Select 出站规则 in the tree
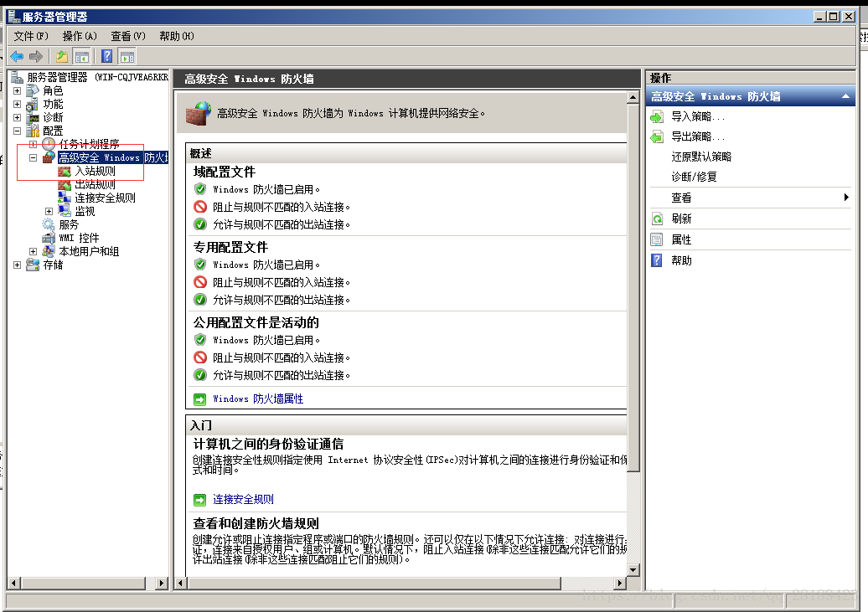Image resolution: width=868 pixels, height=612 pixels. coord(96,184)
